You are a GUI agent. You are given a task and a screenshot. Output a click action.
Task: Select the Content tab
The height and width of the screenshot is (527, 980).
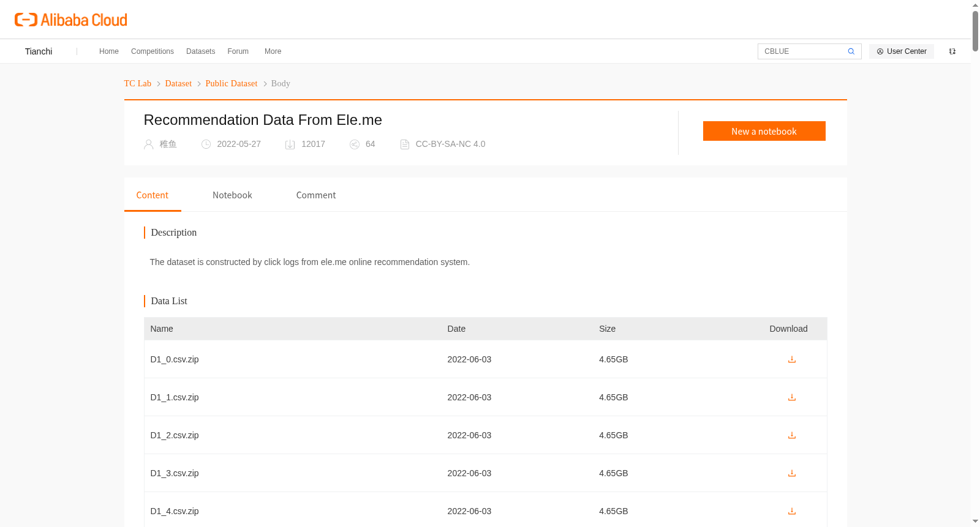(153, 195)
